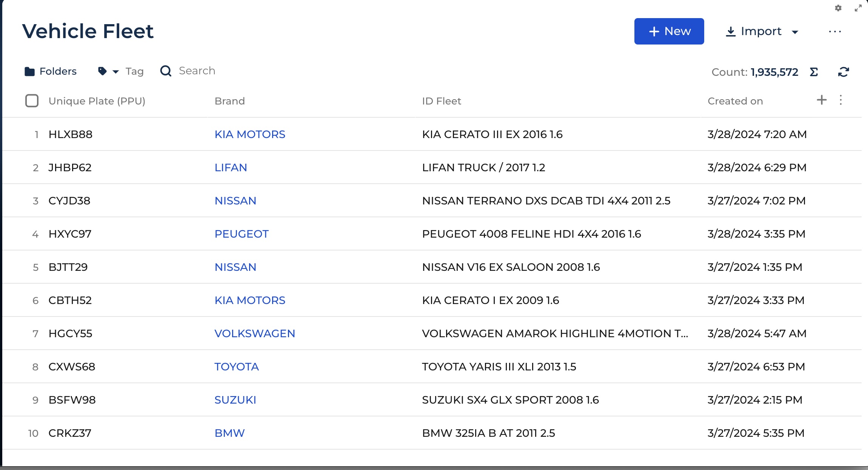Click LIFAN TRUCK / 2017 1.2 cell

pos(484,167)
